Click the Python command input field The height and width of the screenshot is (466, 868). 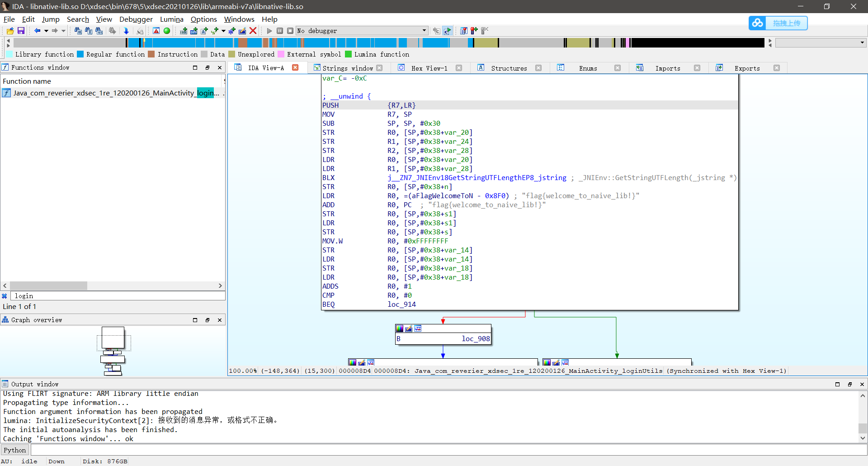tap(448, 450)
